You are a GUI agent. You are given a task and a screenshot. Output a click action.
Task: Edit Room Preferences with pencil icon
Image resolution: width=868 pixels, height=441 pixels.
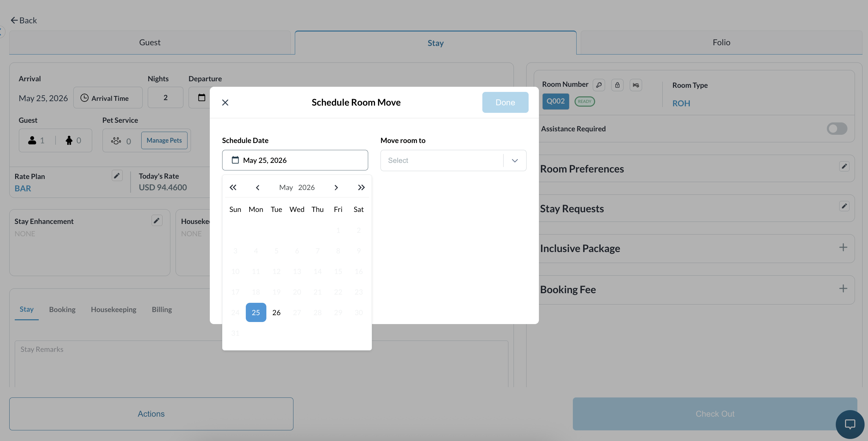pyautogui.click(x=844, y=166)
